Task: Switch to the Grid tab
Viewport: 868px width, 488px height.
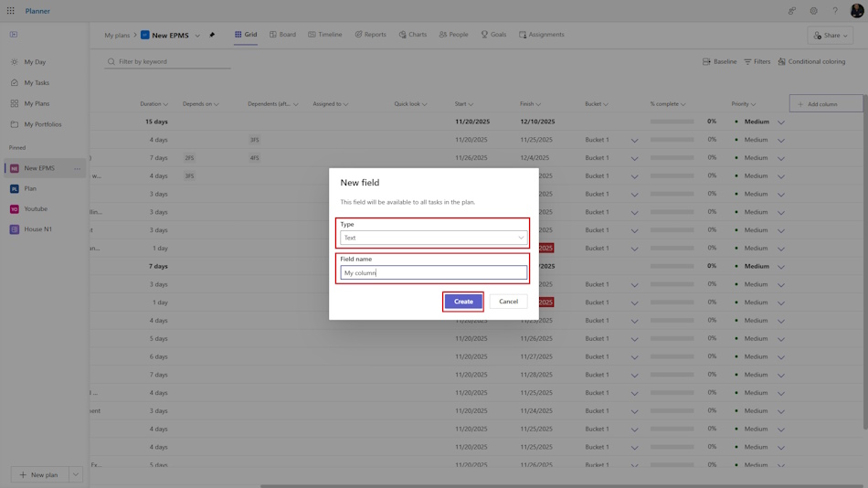Action: pyautogui.click(x=245, y=35)
